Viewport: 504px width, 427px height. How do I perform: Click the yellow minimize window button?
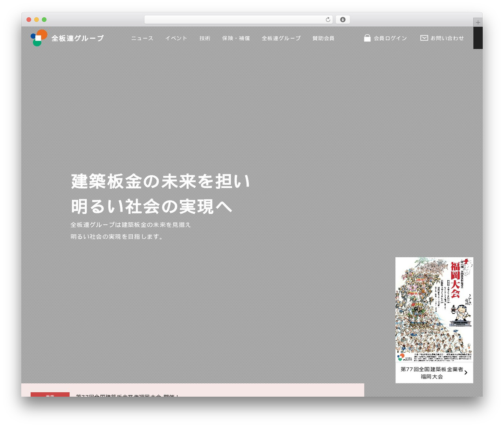tap(37, 20)
